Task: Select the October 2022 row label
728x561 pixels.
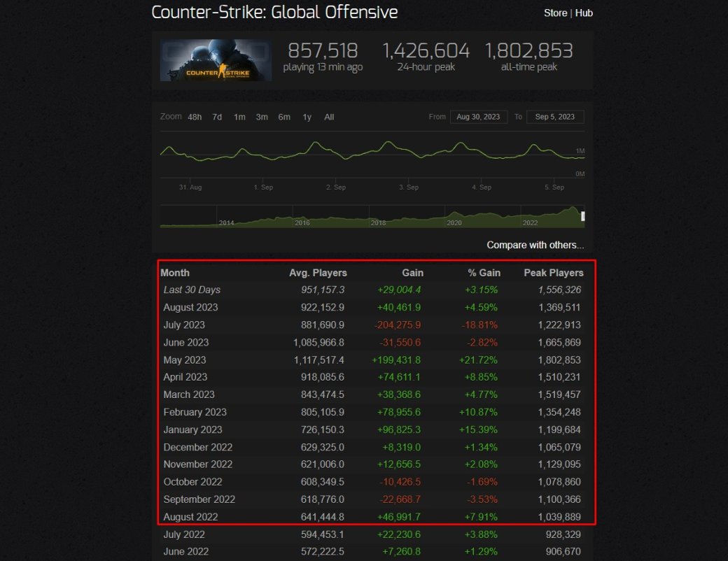Action: pyautogui.click(x=192, y=482)
